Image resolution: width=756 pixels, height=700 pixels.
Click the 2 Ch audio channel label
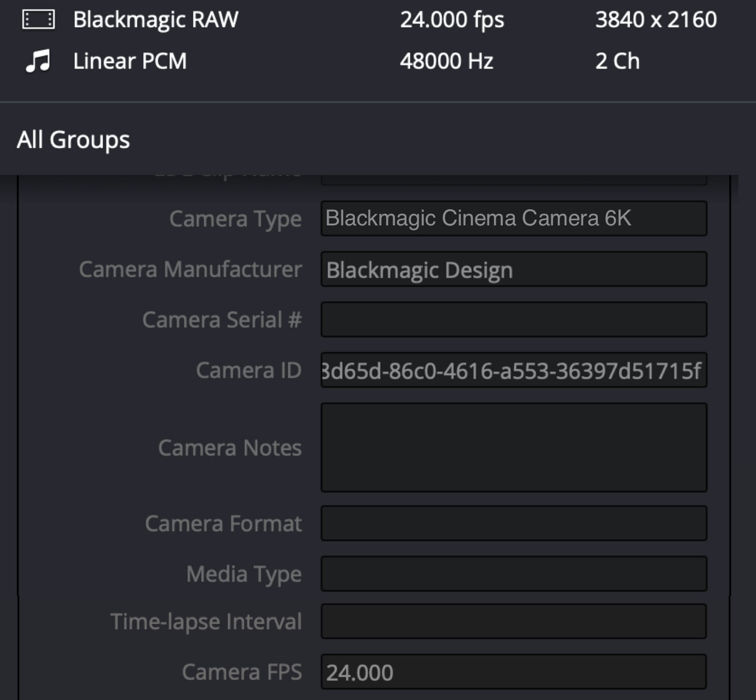click(x=617, y=60)
